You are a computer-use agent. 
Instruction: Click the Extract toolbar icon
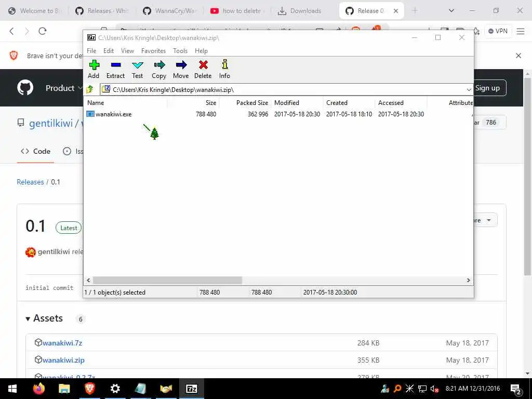(x=116, y=69)
